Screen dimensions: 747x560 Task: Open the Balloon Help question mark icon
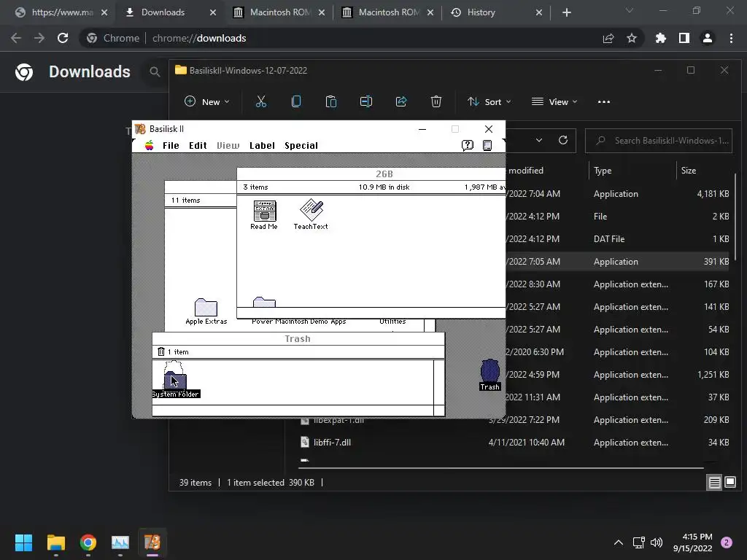tap(468, 145)
